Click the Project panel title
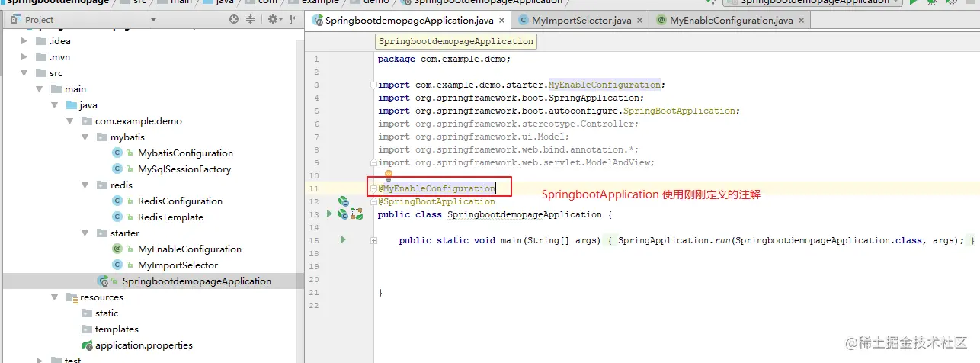980x363 pixels. tap(40, 20)
